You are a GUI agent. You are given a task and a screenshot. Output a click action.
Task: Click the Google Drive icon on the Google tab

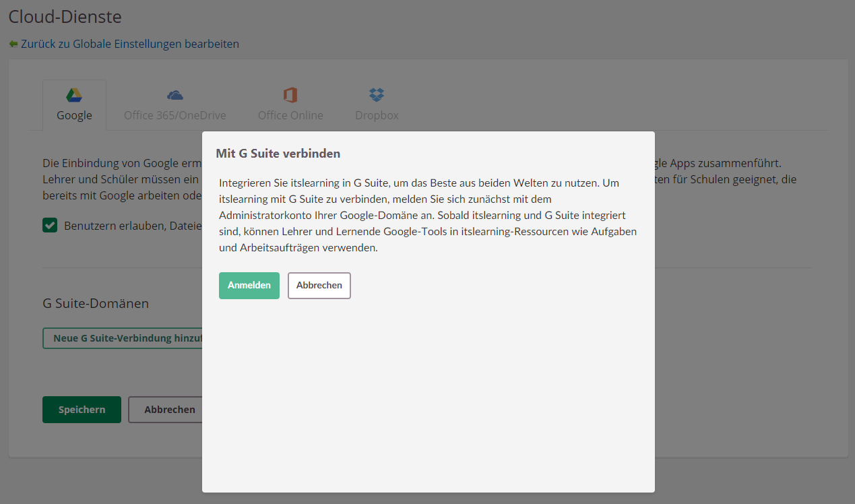(74, 95)
